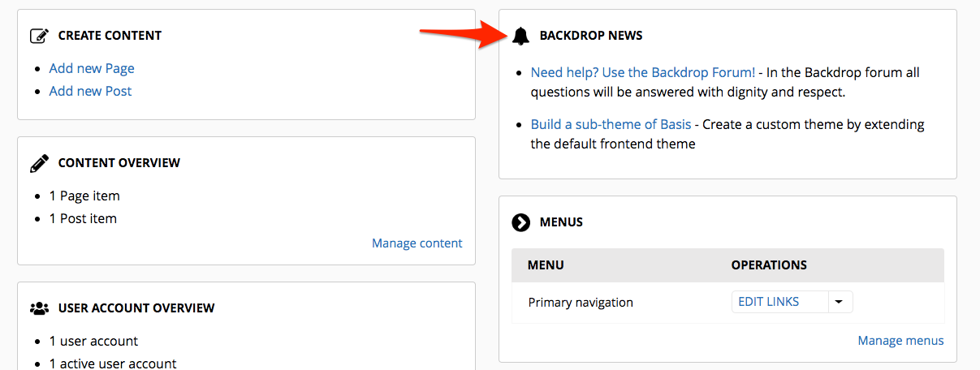Go to Manage menus
Viewport: 980px width, 370px height.
(901, 341)
